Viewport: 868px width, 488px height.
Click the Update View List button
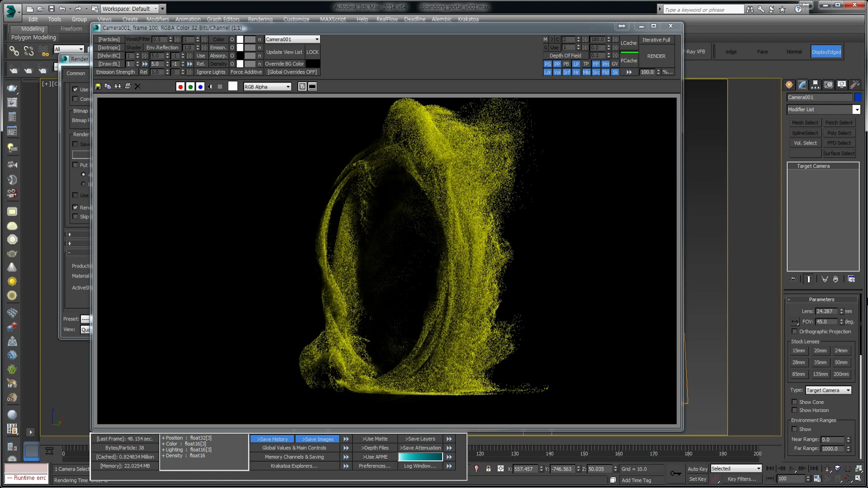pyautogui.click(x=284, y=52)
